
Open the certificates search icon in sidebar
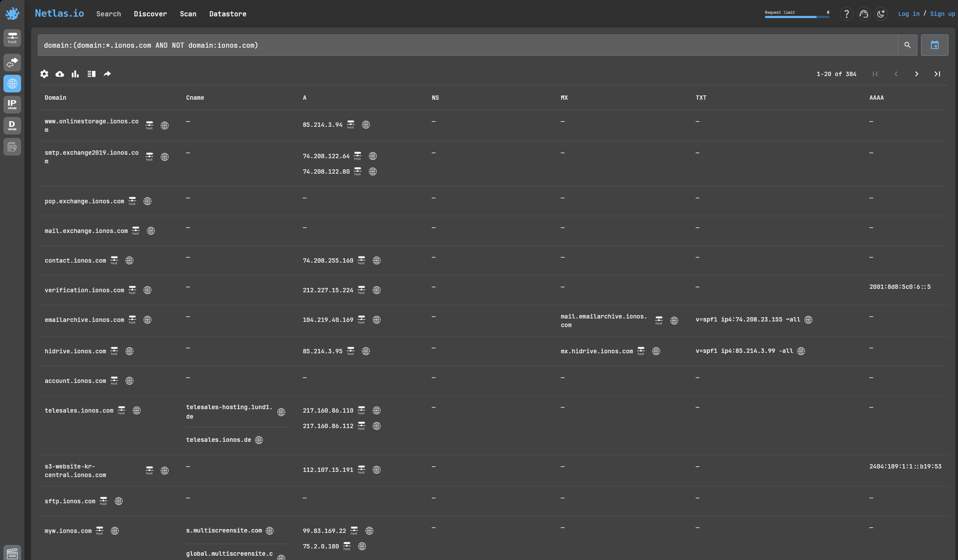coord(12,147)
